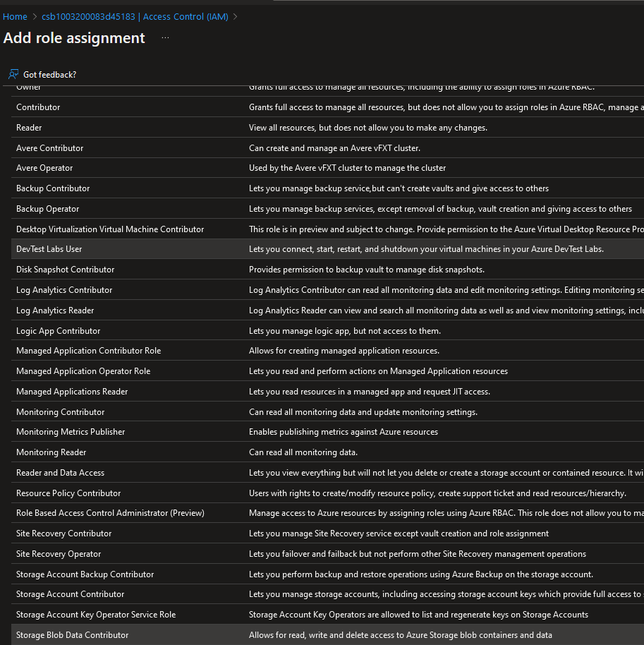Navigate to Home via breadcrumb
The width and height of the screenshot is (644, 645).
(15, 16)
